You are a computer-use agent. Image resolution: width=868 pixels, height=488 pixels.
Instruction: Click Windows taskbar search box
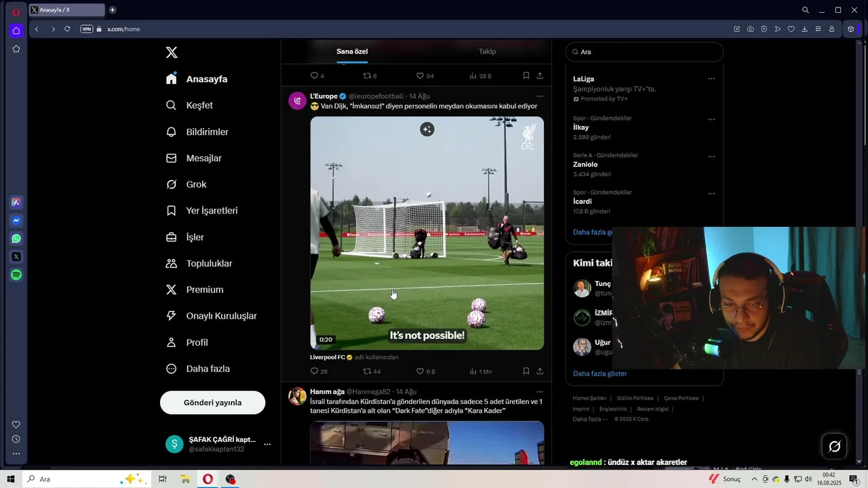click(x=85, y=479)
